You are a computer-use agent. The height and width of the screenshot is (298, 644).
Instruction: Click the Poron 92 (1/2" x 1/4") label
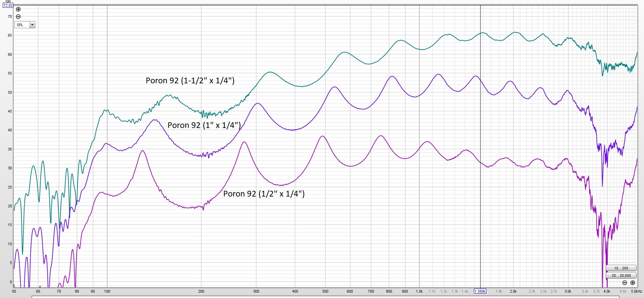(264, 194)
